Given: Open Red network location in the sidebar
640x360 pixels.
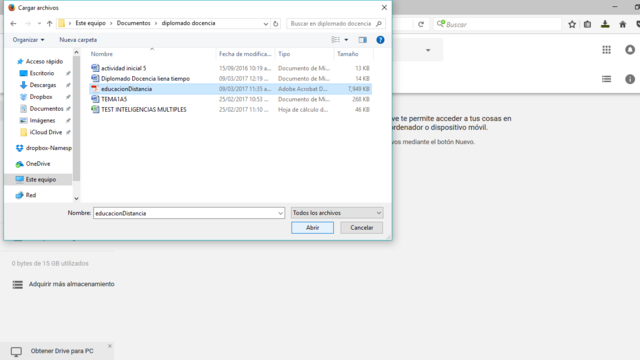Looking at the screenshot, I should click(31, 195).
